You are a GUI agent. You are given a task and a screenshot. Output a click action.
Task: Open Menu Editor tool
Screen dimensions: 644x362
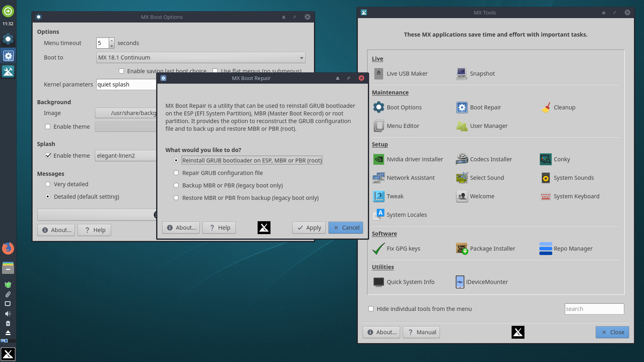point(396,126)
